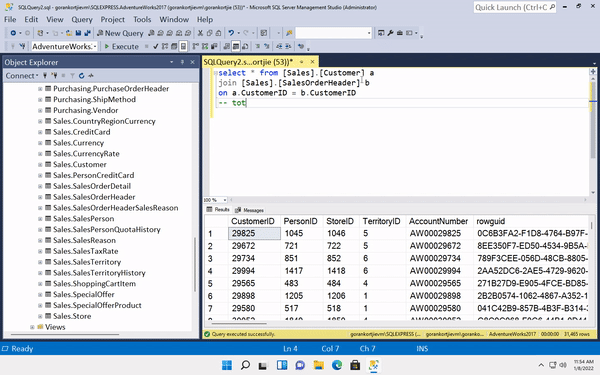600x375 pixels.
Task: Pin the Object Explorer panel with auto-hide
Action: click(182, 62)
